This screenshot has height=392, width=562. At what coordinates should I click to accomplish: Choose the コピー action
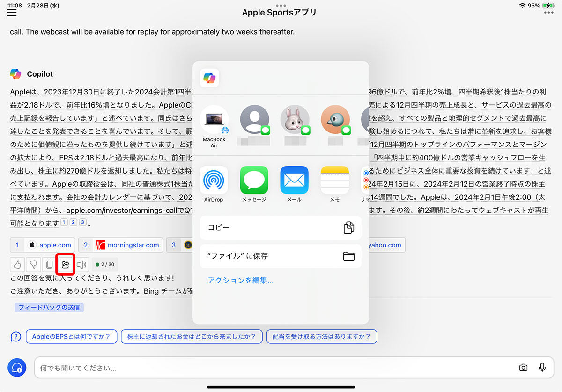(281, 228)
